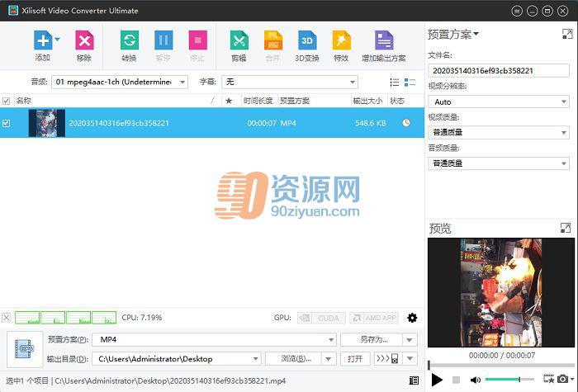Open the Browse button dropdown arrow

[329, 358]
